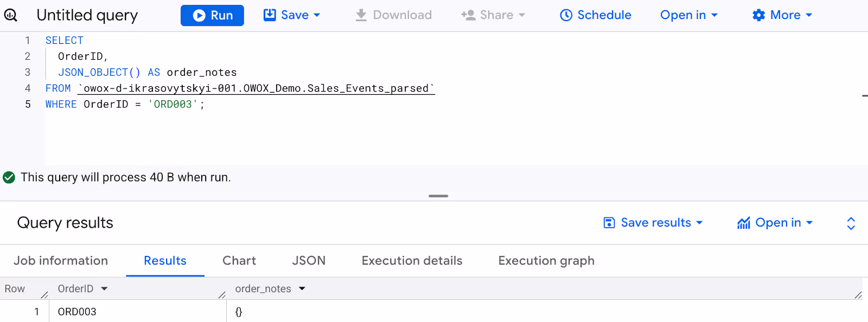Show the Execution graph tab
The image size is (868, 322).
click(546, 261)
